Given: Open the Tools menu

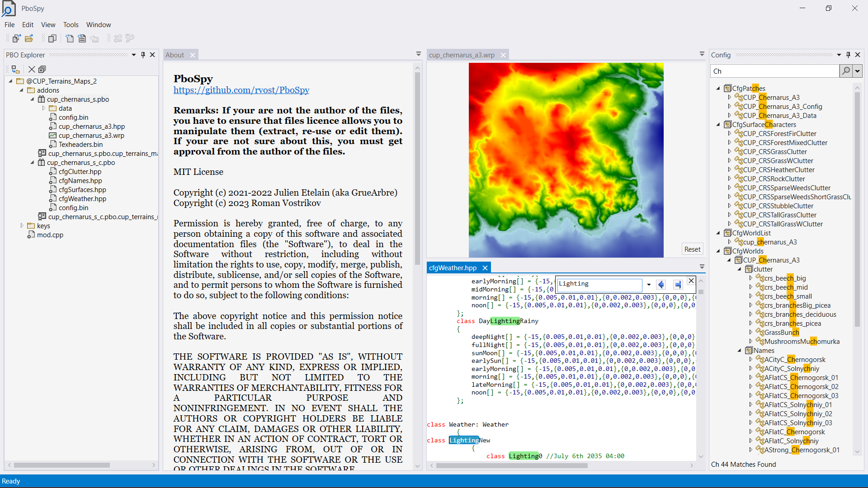Looking at the screenshot, I should pos(71,24).
